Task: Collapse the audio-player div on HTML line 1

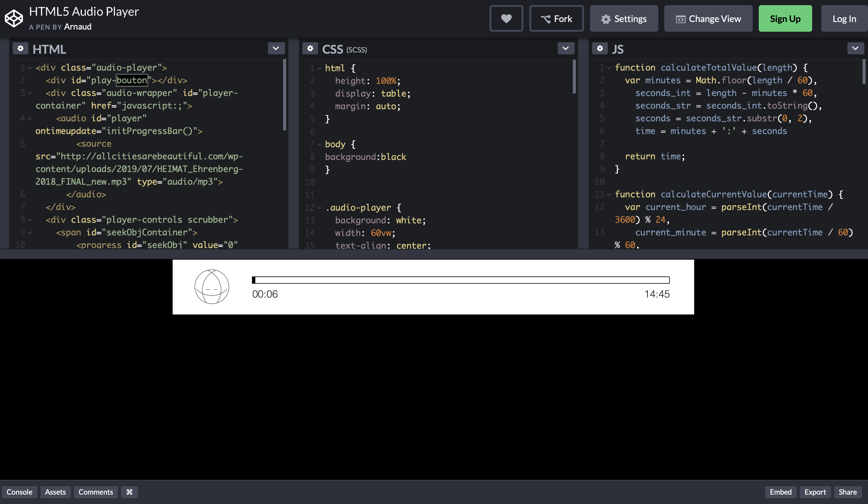Action: pos(30,68)
